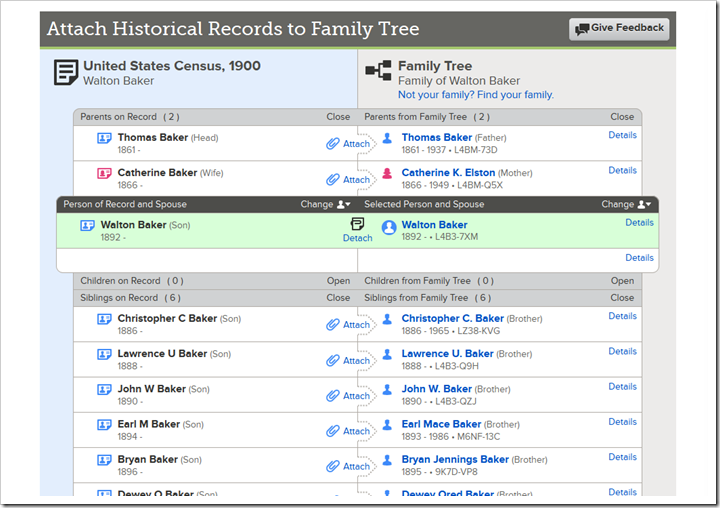Open the Earl Mace Baker tree profile
This screenshot has width=720, height=508.
[441, 424]
